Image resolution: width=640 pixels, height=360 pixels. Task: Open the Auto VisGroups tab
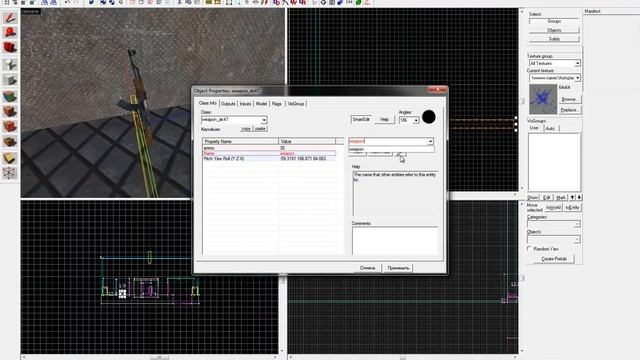(550, 128)
